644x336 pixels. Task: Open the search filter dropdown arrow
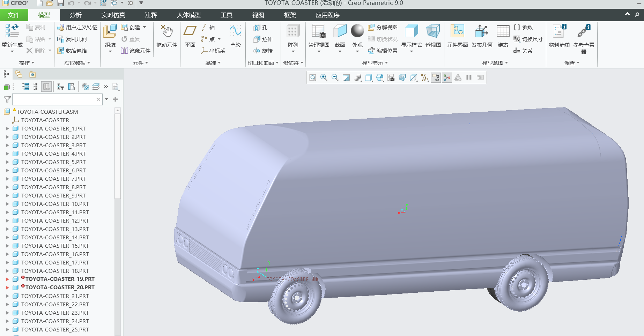tap(106, 99)
